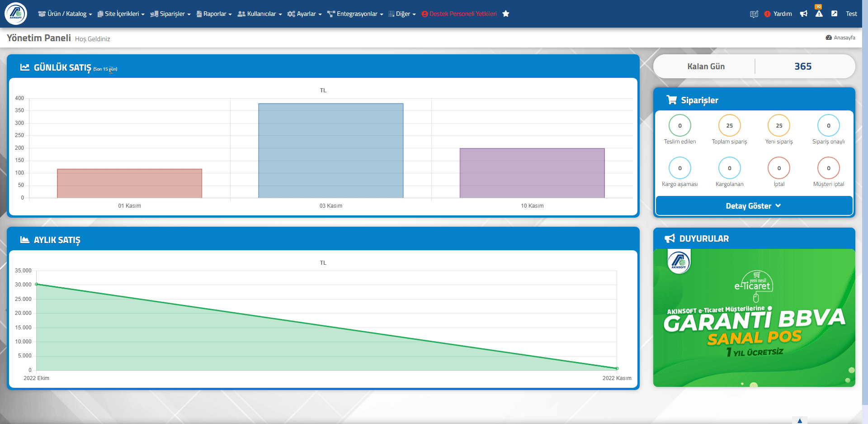The image size is (868, 424).
Task: Click the Kalan Gün value 365
Action: [803, 67]
